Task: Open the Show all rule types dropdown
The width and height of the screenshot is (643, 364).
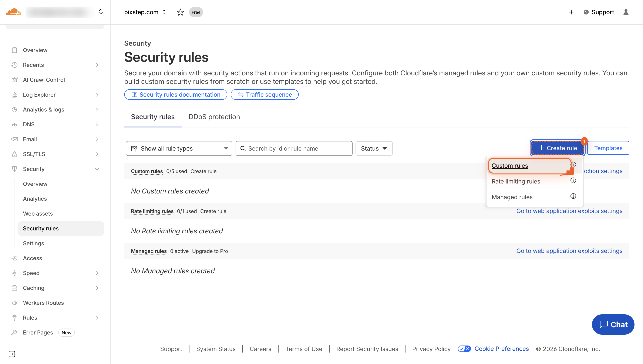Action: (179, 148)
